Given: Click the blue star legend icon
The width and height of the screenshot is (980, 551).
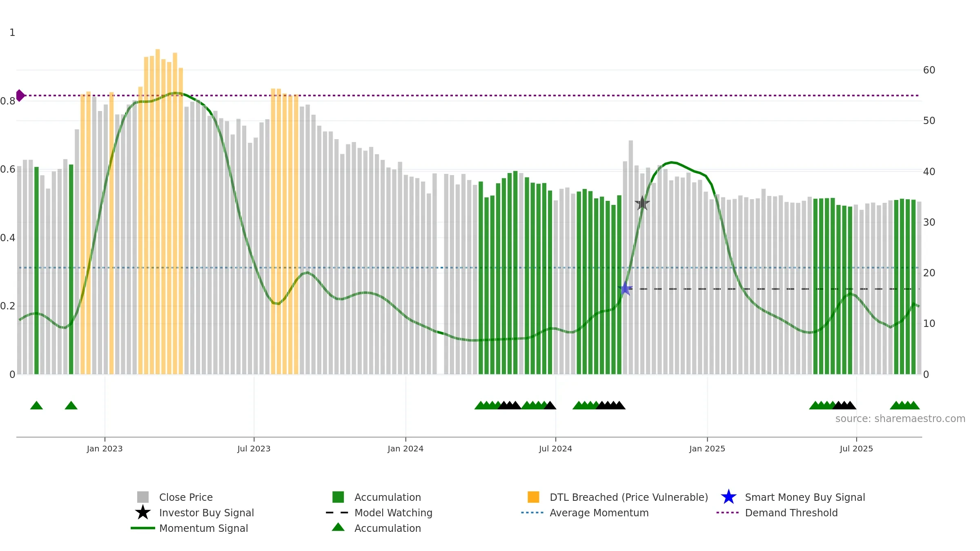Looking at the screenshot, I should point(728,497).
